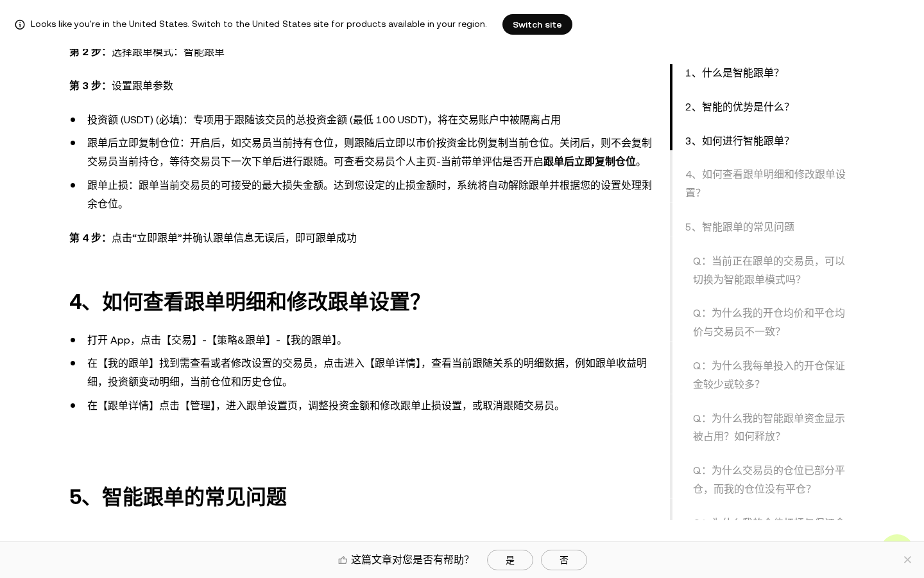Click bullet 在【跟单详情】点击【管理】
Image resolution: width=924 pixels, height=578 pixels.
click(x=325, y=405)
